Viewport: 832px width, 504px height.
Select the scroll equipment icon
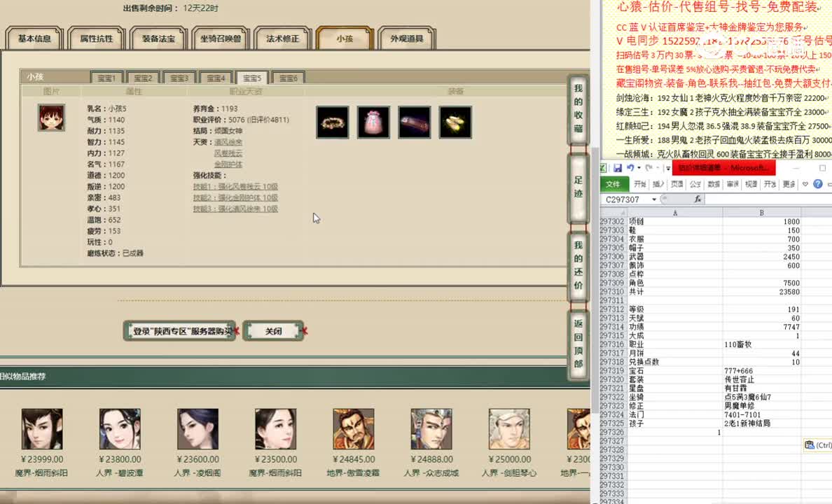tap(415, 122)
